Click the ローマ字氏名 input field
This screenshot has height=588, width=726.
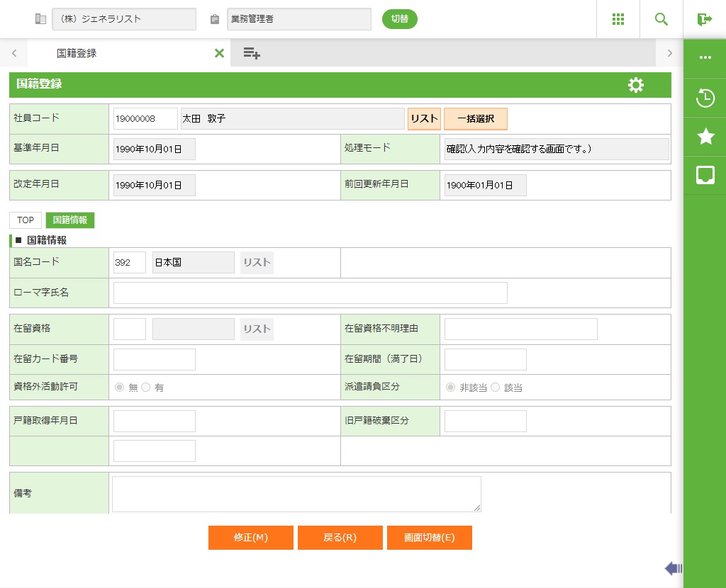pos(311,293)
